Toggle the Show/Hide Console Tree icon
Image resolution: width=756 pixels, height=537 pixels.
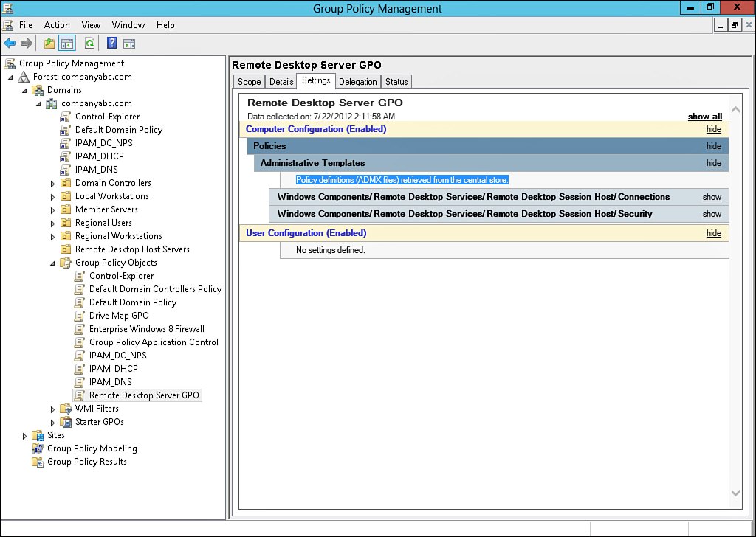click(66, 43)
